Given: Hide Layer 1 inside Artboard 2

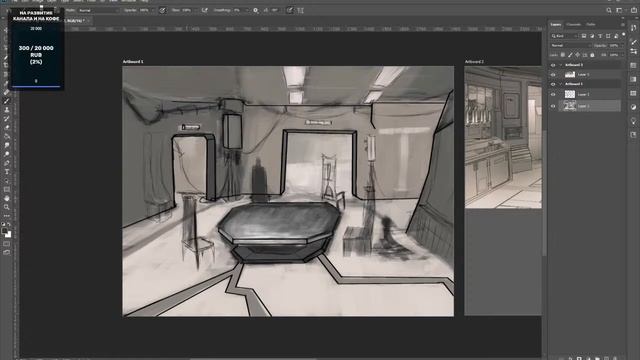Looking at the screenshot, I should point(553,74).
